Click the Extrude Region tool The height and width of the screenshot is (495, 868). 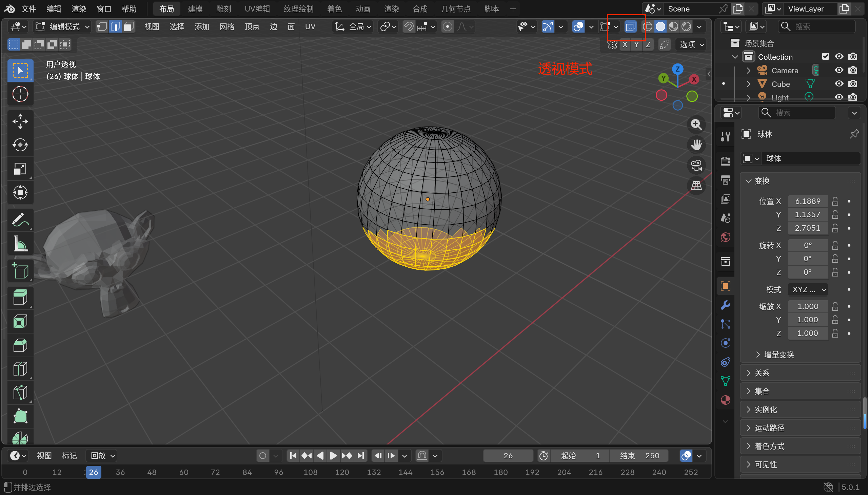point(20,298)
